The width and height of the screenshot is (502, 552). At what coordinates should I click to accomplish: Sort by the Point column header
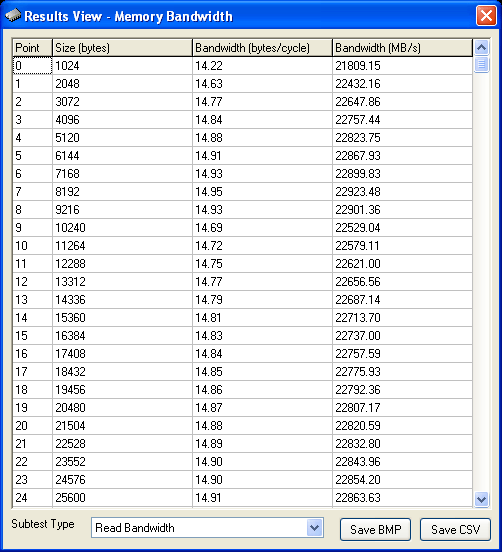[32, 48]
